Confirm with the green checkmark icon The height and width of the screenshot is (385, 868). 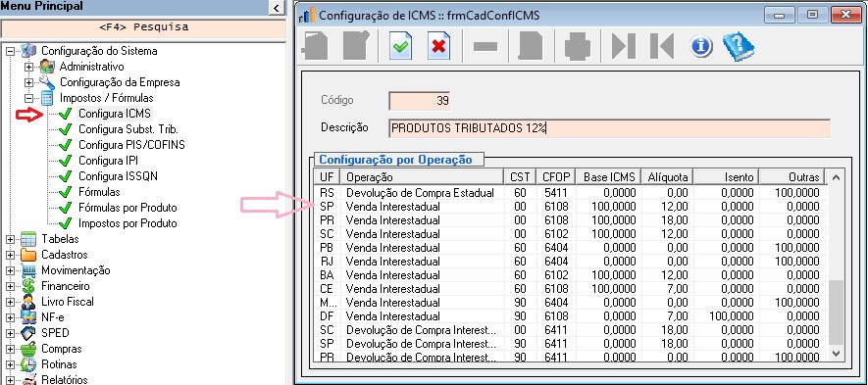[x=401, y=46]
